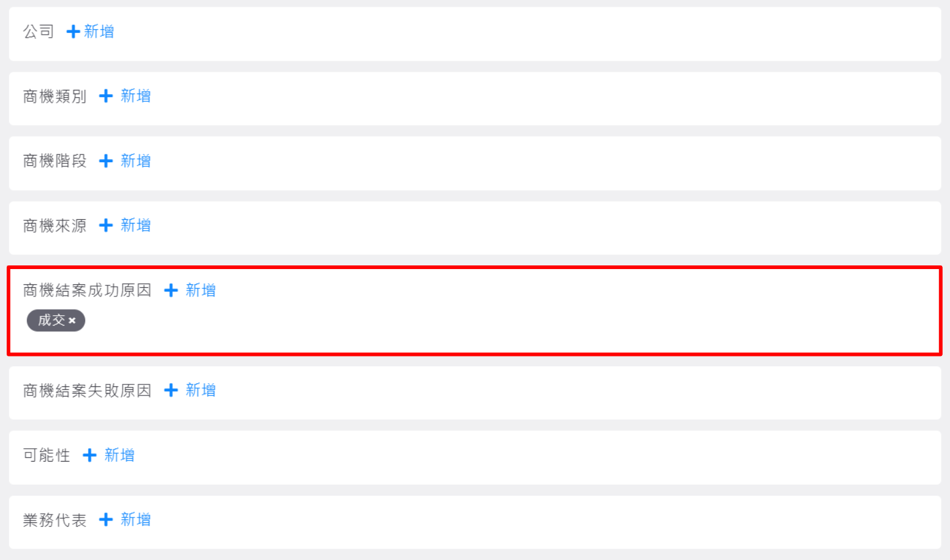Select the 成交 tag label

(x=51, y=320)
